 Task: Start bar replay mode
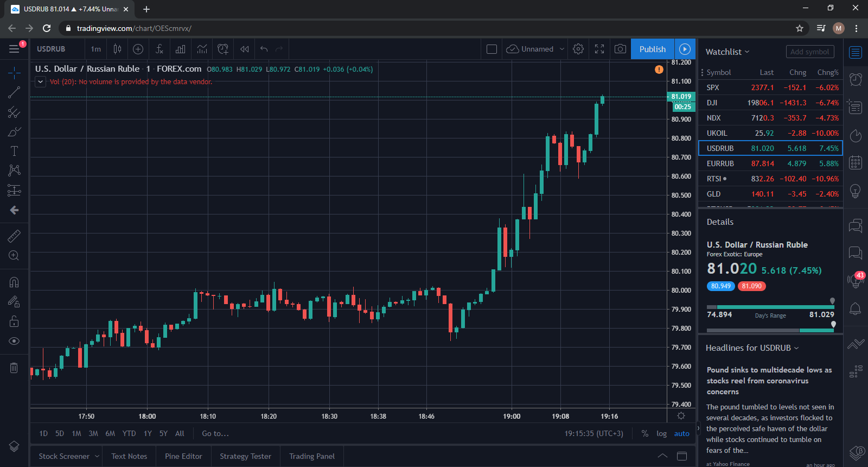pos(245,49)
